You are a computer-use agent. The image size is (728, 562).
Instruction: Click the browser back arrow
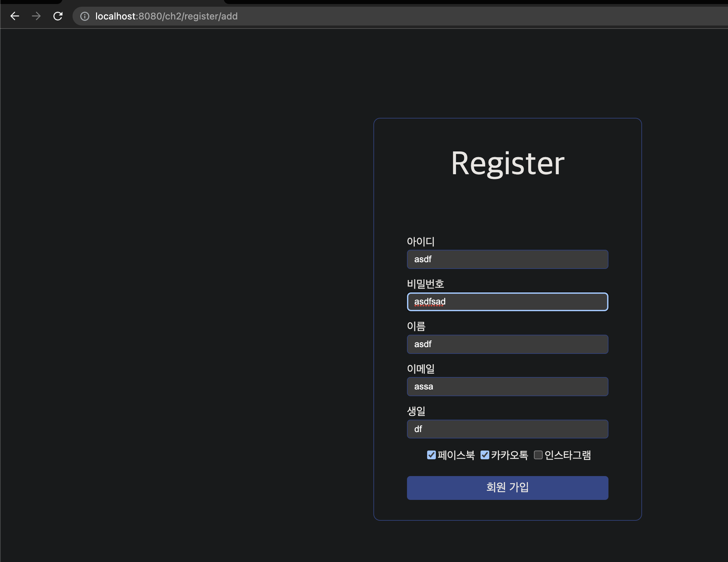pos(15,16)
